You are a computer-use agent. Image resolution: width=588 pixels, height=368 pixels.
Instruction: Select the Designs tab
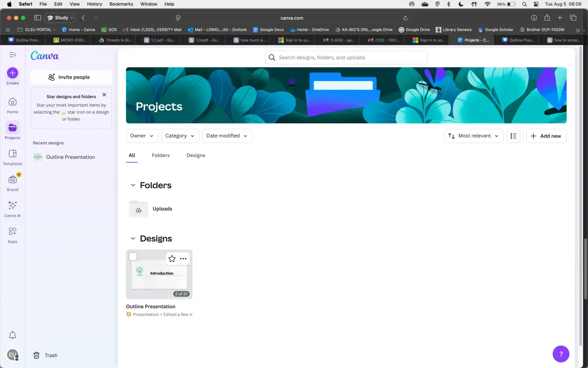point(196,155)
